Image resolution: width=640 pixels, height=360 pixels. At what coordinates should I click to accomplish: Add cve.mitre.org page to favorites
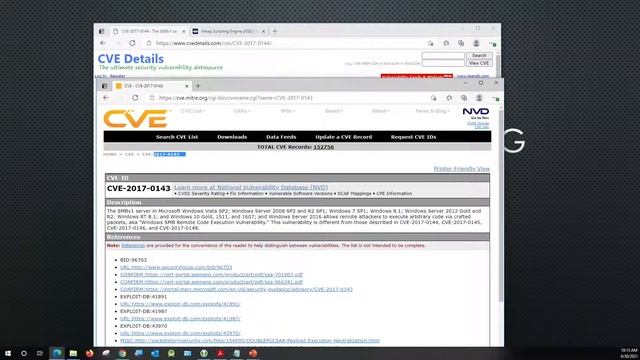[x=449, y=98]
